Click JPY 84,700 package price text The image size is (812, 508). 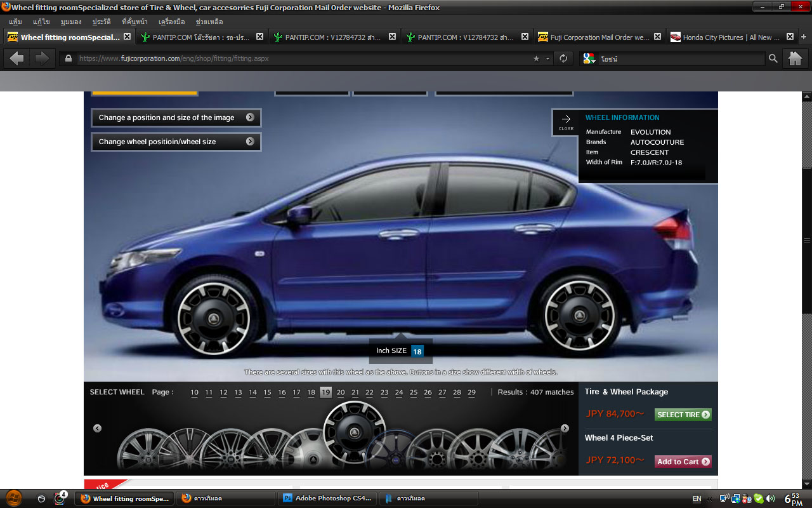[x=615, y=413]
